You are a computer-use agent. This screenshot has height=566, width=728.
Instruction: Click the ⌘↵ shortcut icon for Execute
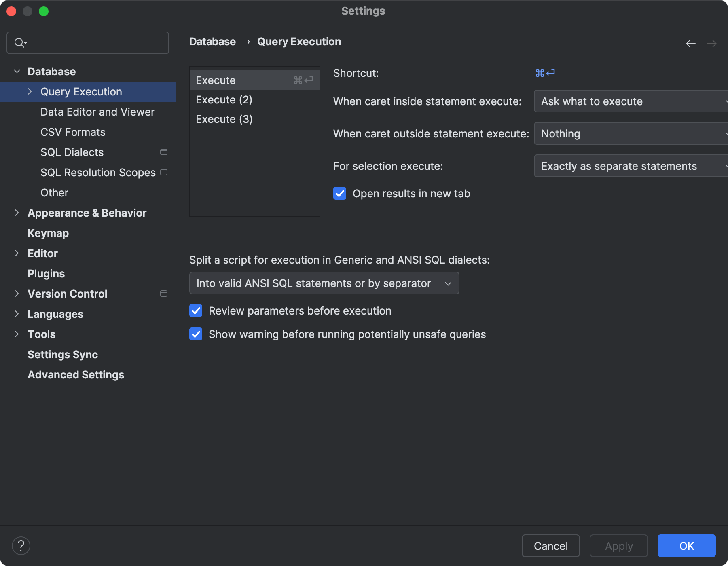303,80
